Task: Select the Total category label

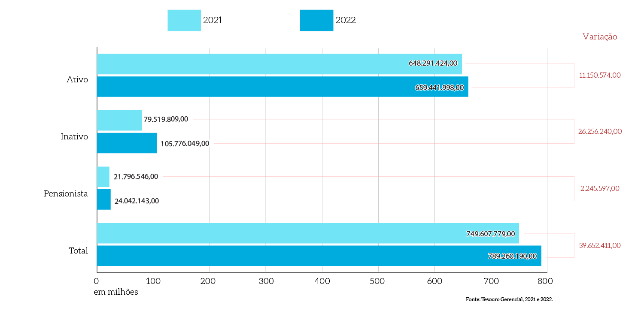Action: 78,251
